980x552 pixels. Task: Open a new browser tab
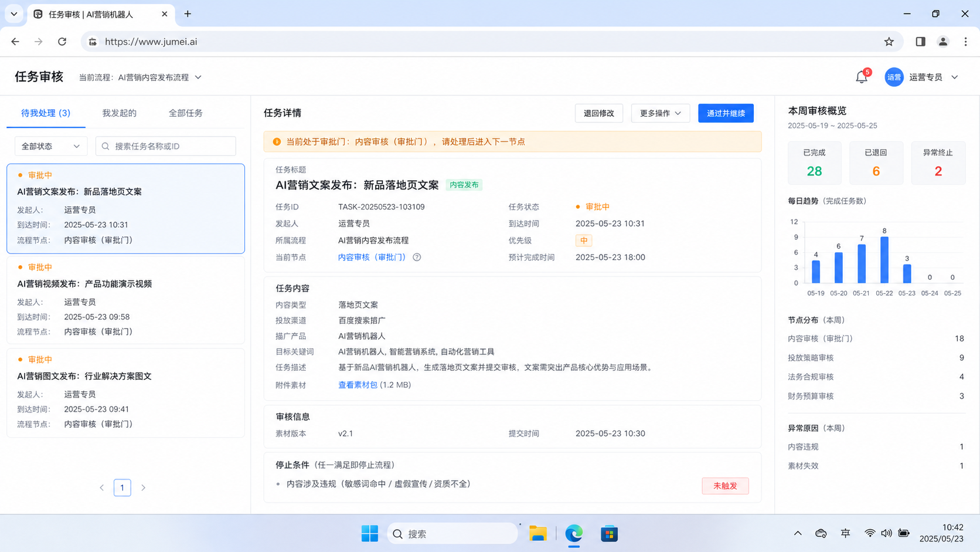click(x=188, y=13)
